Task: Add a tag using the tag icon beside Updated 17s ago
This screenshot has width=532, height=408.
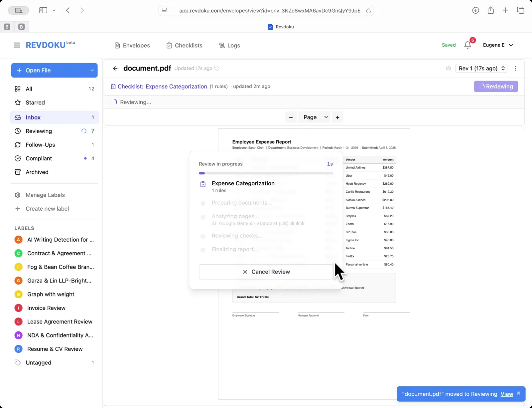Action: (x=217, y=68)
